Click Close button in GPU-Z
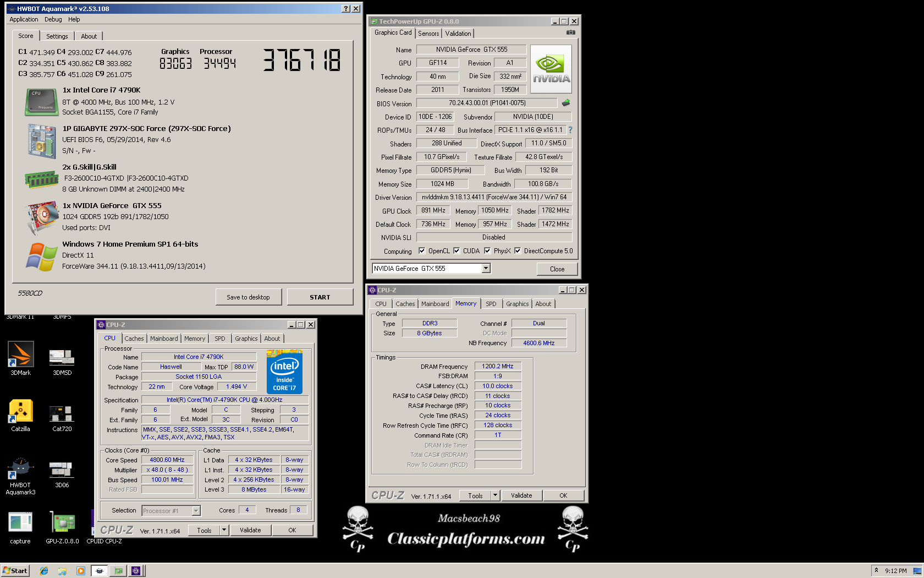The height and width of the screenshot is (578, 924). coord(557,269)
